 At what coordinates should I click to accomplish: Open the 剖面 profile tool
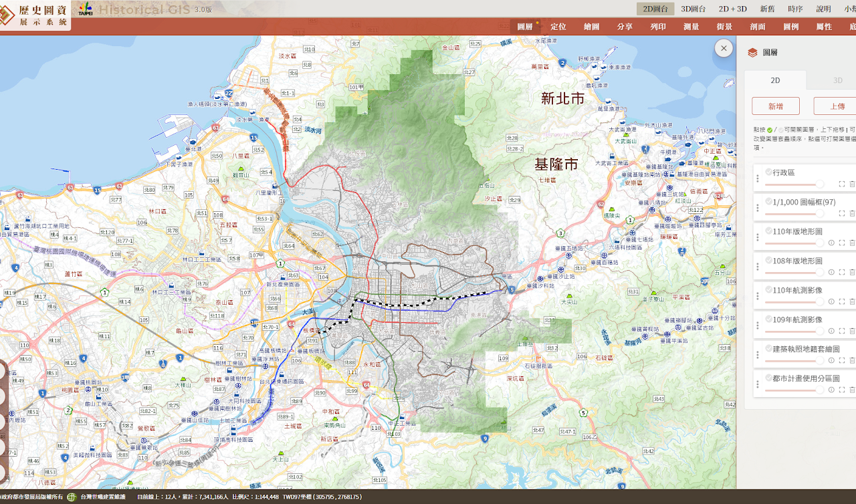point(758,27)
